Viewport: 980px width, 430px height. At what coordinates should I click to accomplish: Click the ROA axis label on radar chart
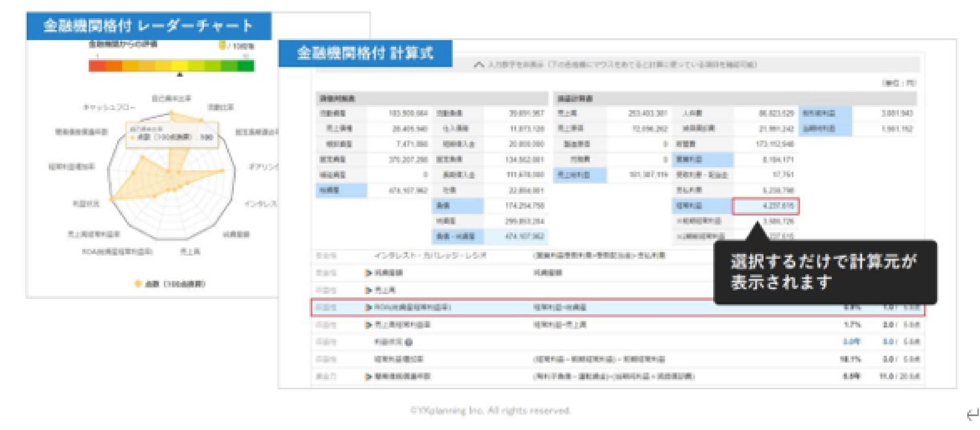tap(117, 252)
